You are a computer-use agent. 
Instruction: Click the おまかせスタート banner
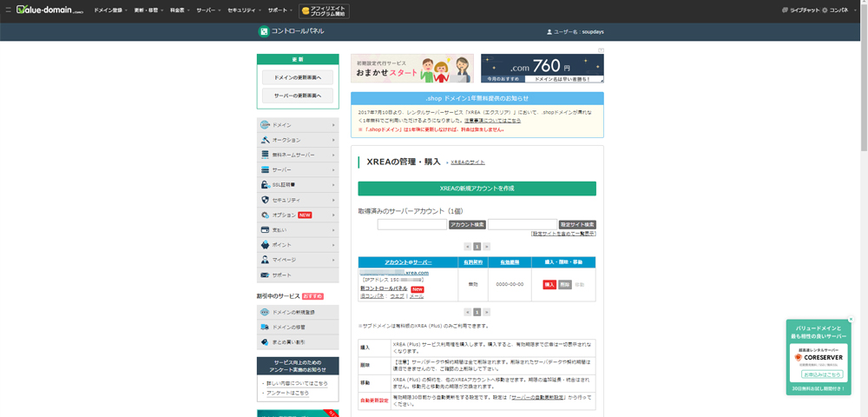coord(412,68)
